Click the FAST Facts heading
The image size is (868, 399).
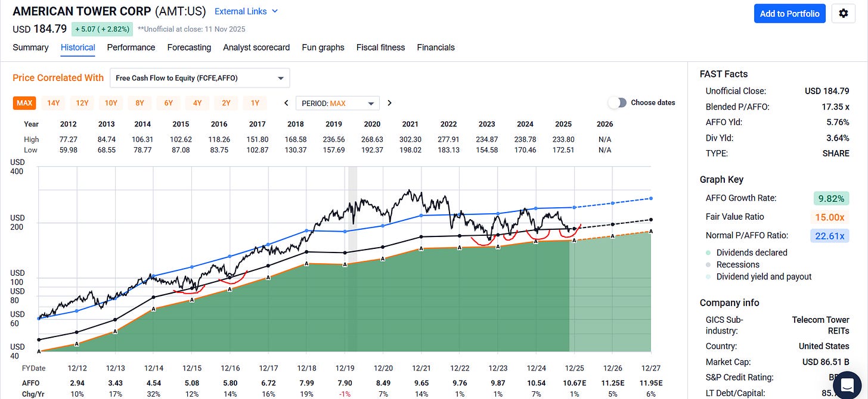click(723, 74)
